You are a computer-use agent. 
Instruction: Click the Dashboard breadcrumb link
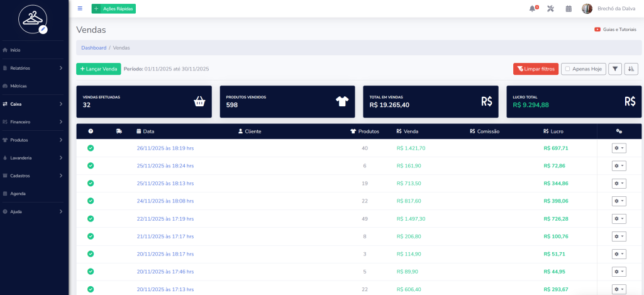[x=94, y=48]
